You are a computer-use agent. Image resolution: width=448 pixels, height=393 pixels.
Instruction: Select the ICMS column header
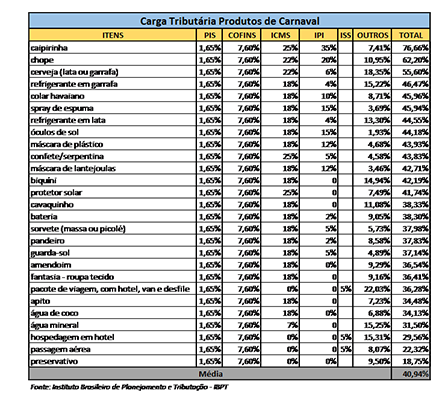tap(280, 35)
